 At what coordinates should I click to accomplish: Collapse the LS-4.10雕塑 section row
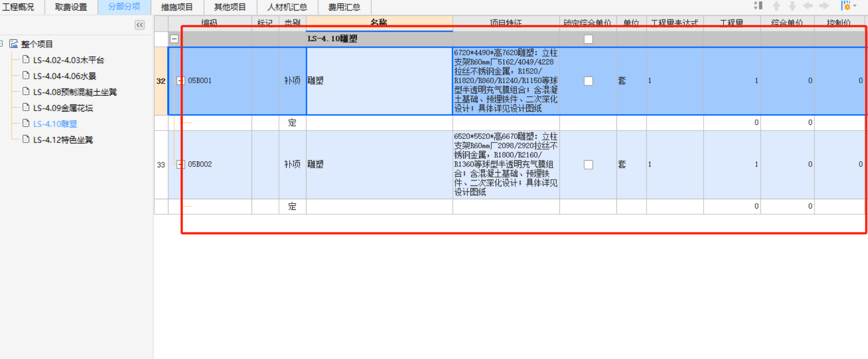(174, 39)
